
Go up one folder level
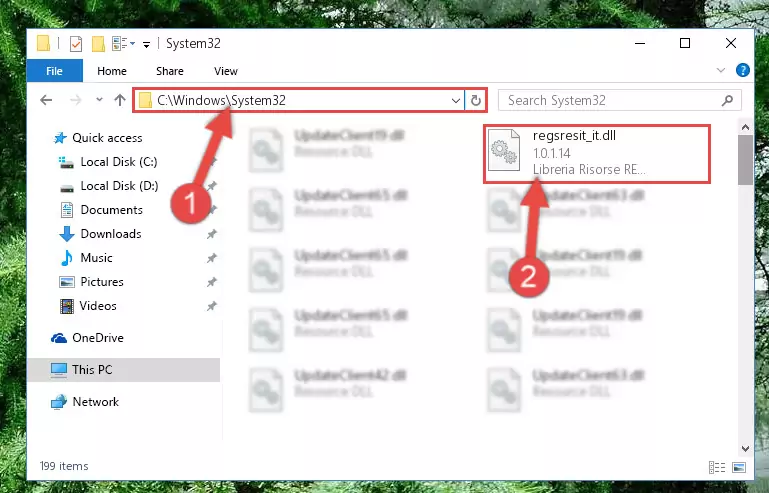tap(120, 100)
